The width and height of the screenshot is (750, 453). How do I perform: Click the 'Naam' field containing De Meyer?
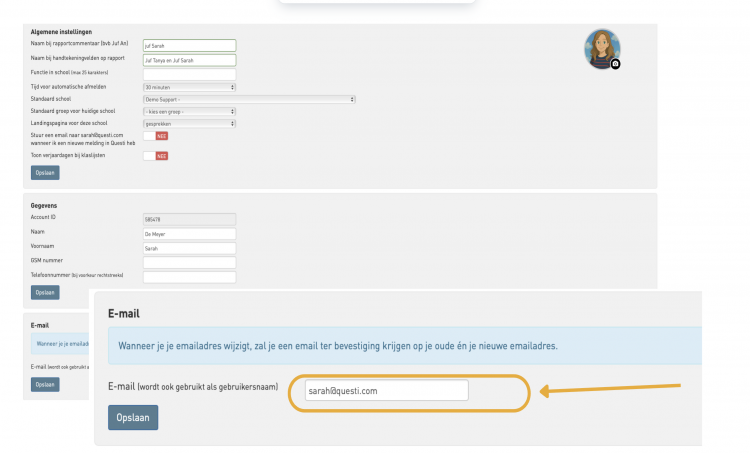click(189, 233)
